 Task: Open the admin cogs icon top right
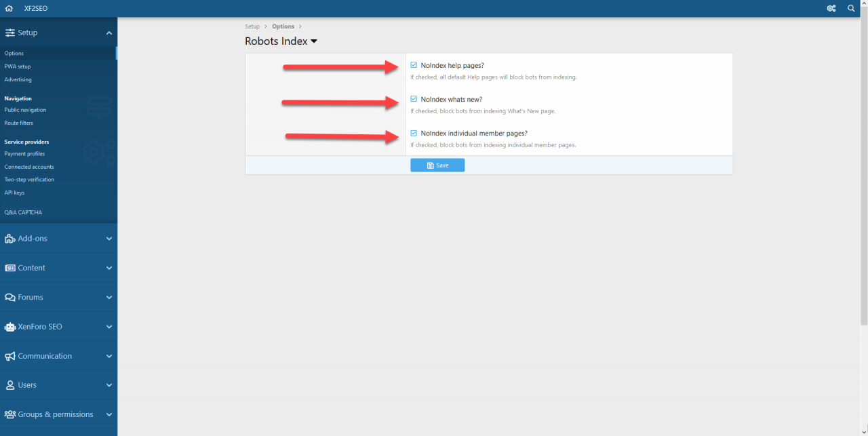831,9
